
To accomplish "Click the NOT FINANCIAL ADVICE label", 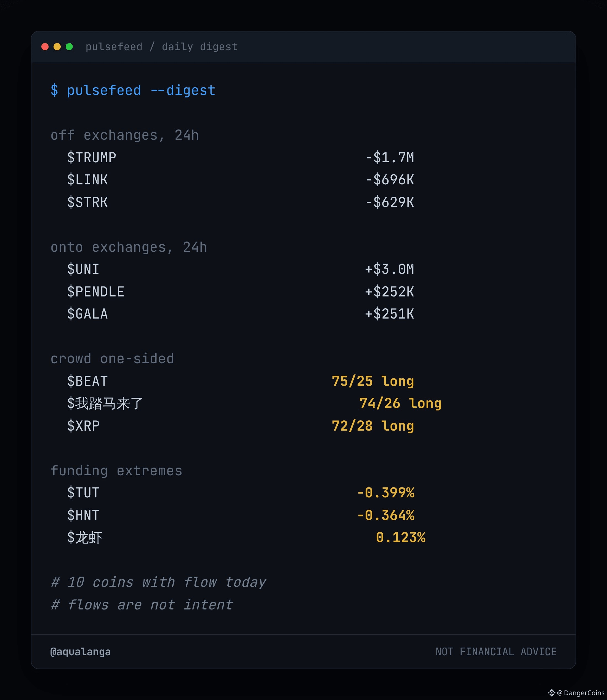I will click(496, 652).
